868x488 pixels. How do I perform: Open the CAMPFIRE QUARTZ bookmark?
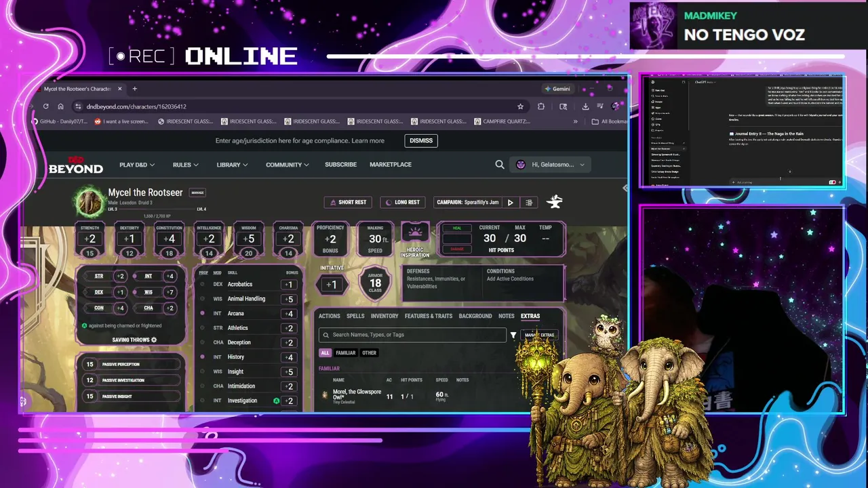501,121
